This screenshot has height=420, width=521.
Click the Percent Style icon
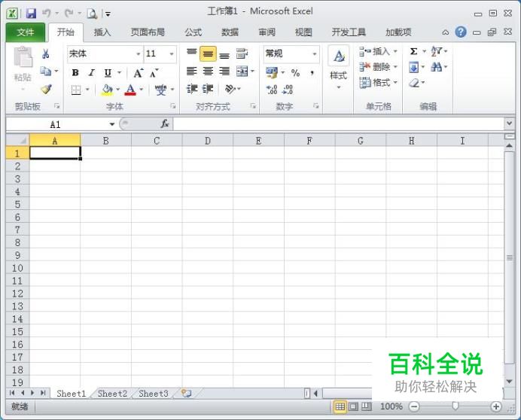coord(295,73)
